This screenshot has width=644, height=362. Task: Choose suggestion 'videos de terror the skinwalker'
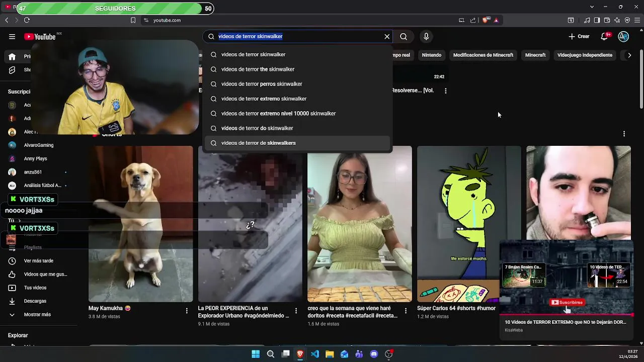click(x=297, y=69)
